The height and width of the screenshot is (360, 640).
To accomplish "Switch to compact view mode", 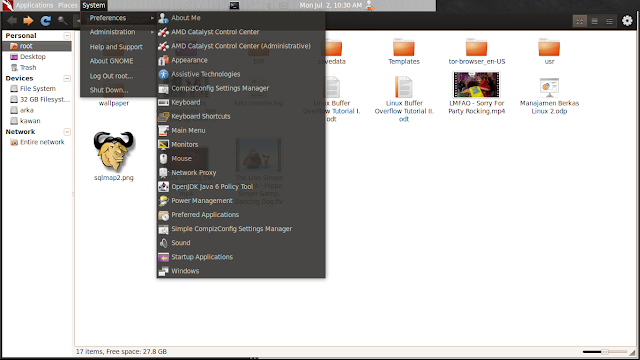I will coord(609,21).
